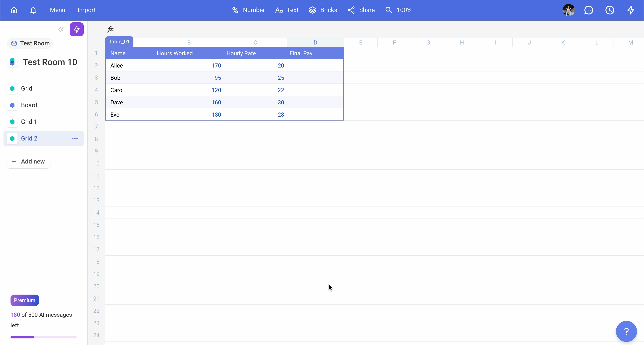Click the Share button
Image resolution: width=644 pixels, height=345 pixels.
(x=361, y=10)
